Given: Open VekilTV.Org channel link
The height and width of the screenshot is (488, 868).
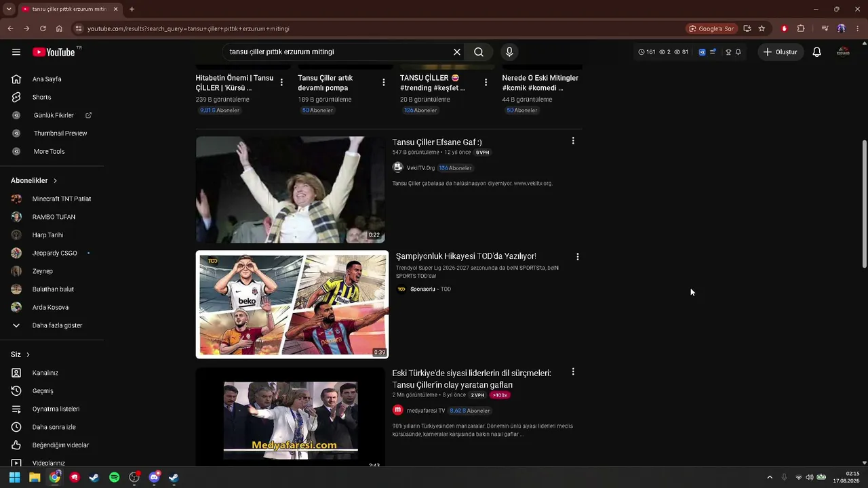Looking at the screenshot, I should 420,168.
